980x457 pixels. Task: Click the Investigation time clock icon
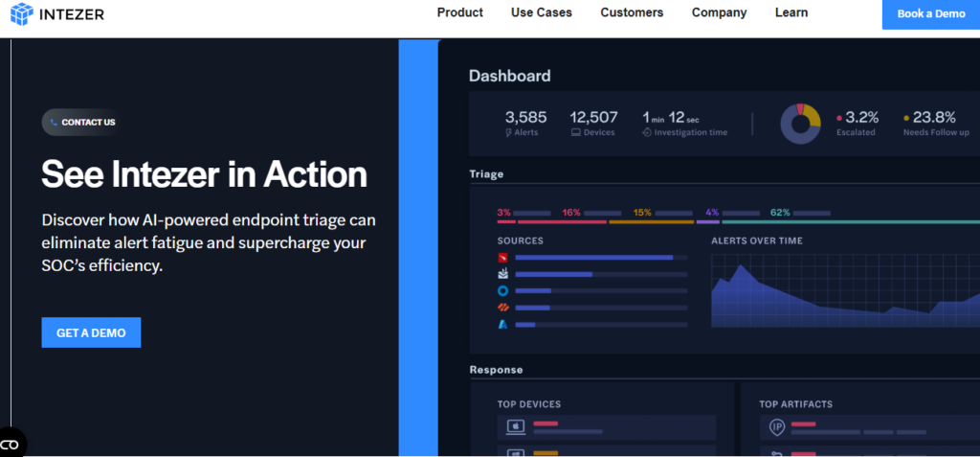(647, 133)
